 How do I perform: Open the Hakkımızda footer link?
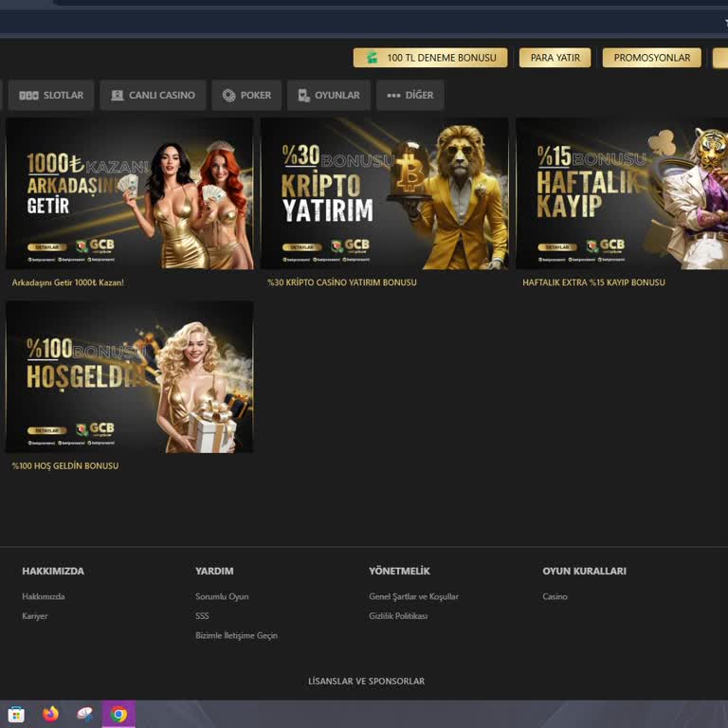tap(44, 596)
